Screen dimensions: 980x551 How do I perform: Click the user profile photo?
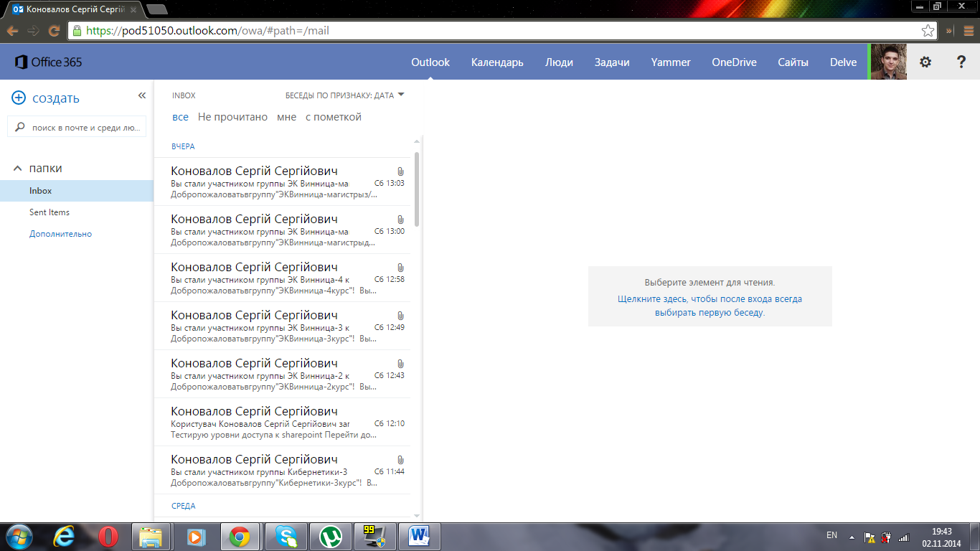pyautogui.click(x=889, y=62)
